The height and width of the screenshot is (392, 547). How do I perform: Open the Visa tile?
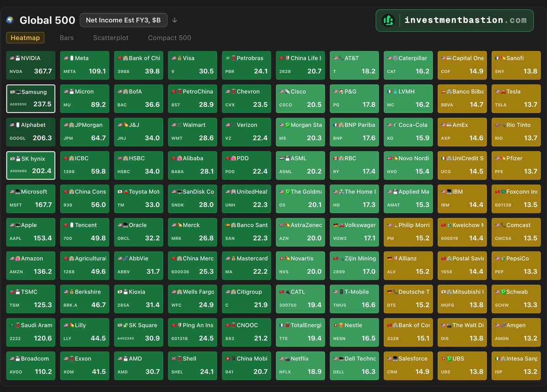192,65
